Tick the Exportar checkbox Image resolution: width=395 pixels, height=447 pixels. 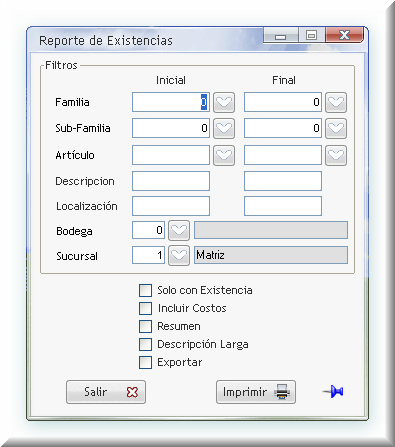coord(145,362)
